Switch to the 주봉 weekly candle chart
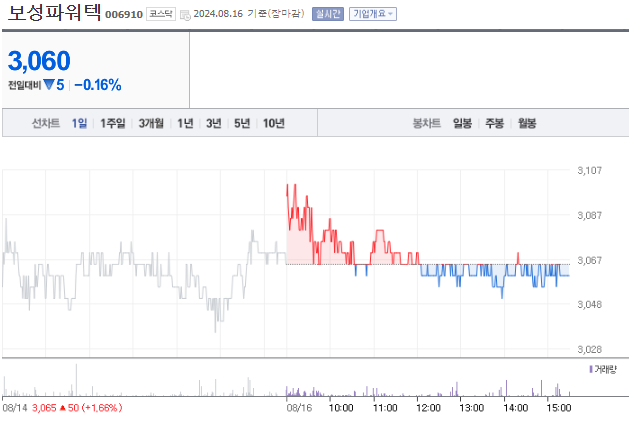The image size is (629, 429). 495,123
